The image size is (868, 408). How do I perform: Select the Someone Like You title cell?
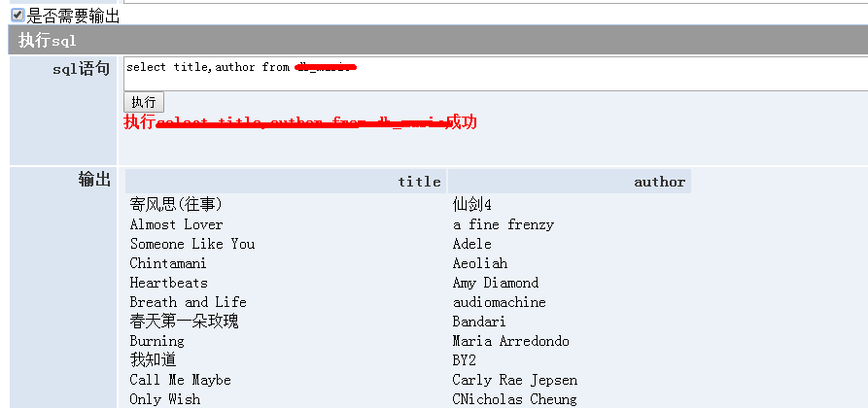pos(192,244)
